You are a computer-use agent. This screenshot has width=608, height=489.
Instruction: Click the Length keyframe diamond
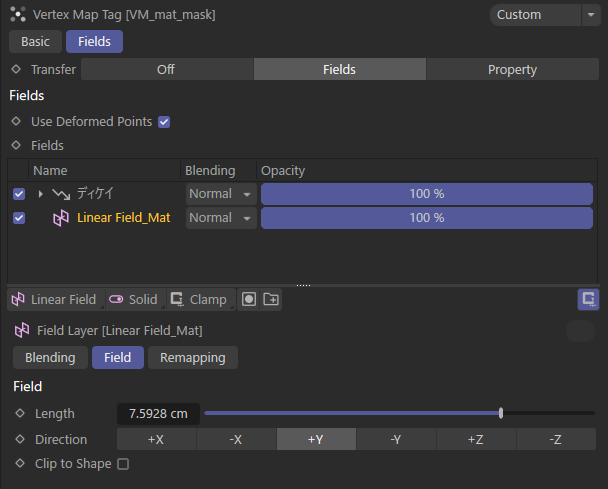(x=20, y=413)
